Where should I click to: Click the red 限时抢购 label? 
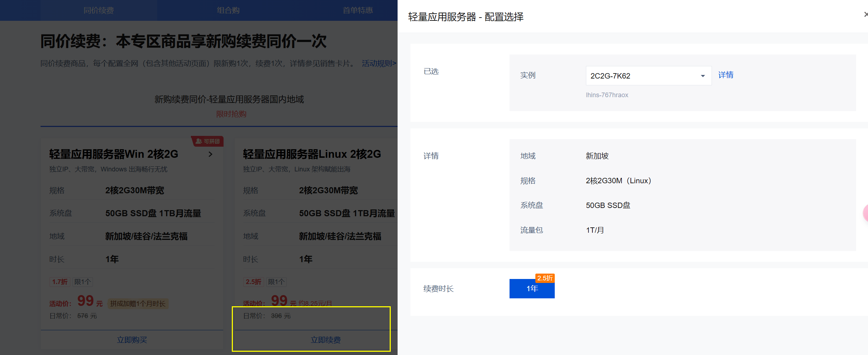231,114
